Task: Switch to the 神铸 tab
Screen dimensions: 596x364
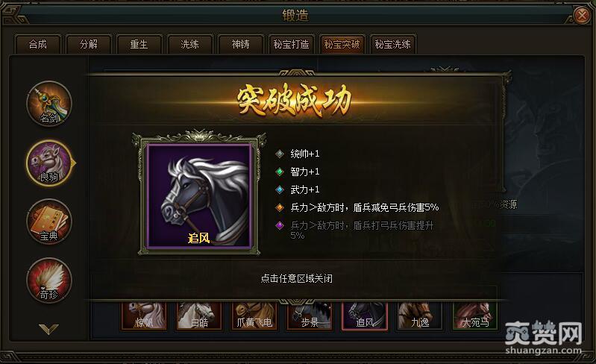Action: click(x=241, y=45)
